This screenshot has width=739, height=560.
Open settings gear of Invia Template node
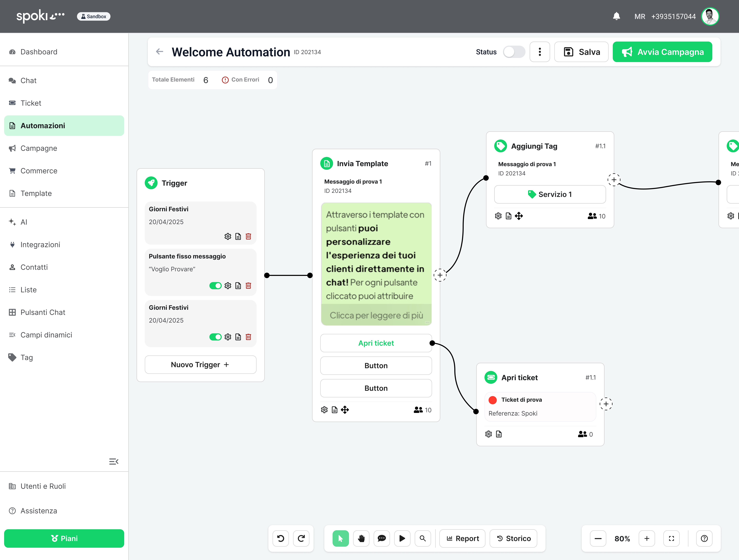click(x=324, y=410)
